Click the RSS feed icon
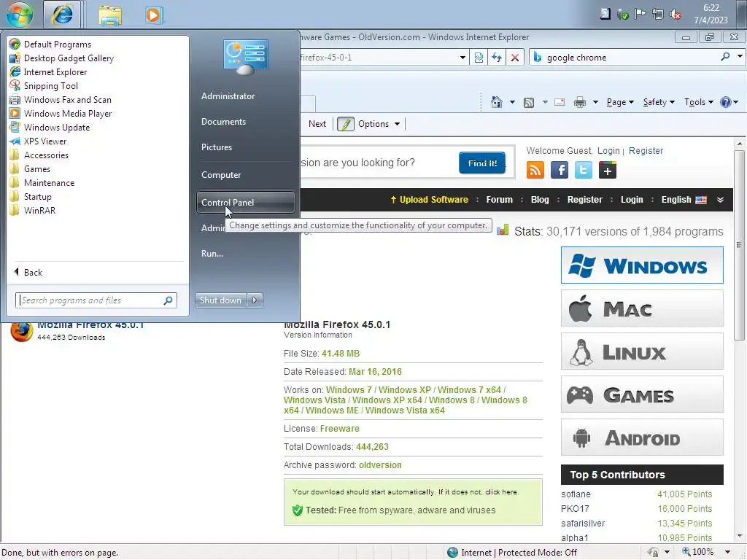This screenshot has width=747, height=560. pos(535,170)
